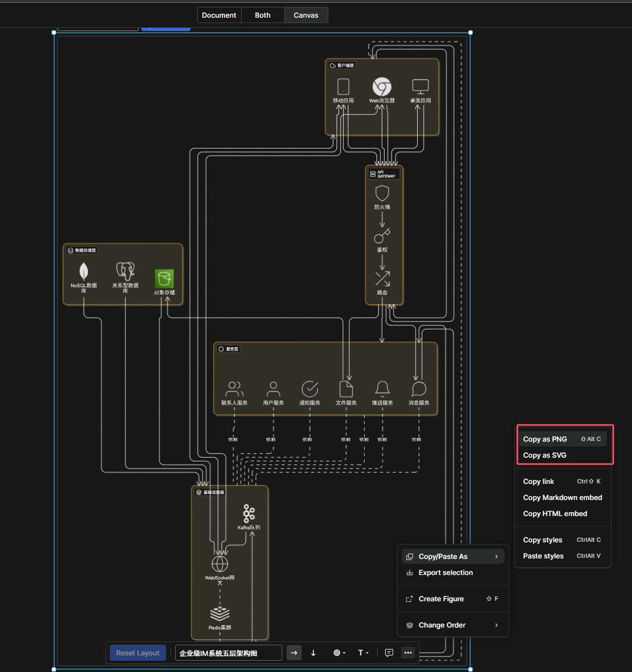
Task: Expand the Change Order chevron arrow
Action: [496, 625]
